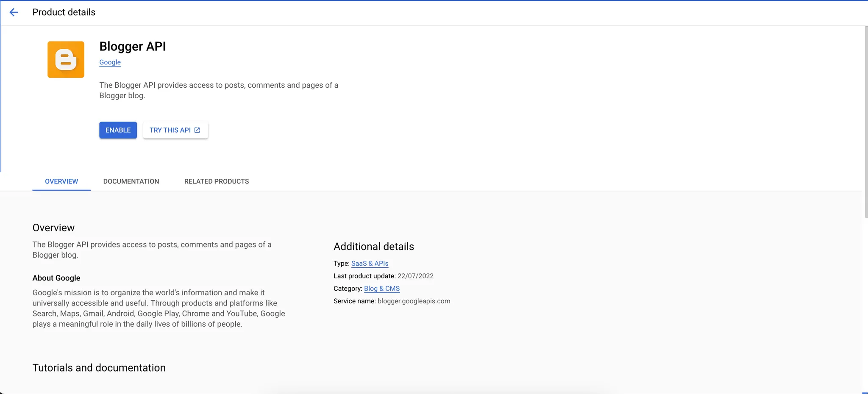Click the Overview section heading

(x=53, y=228)
